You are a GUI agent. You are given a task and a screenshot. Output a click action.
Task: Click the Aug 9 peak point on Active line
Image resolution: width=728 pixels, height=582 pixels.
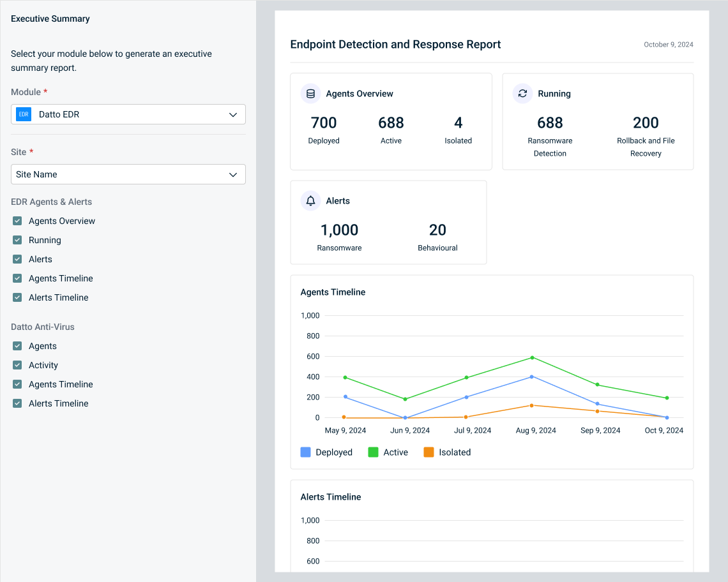click(x=531, y=357)
